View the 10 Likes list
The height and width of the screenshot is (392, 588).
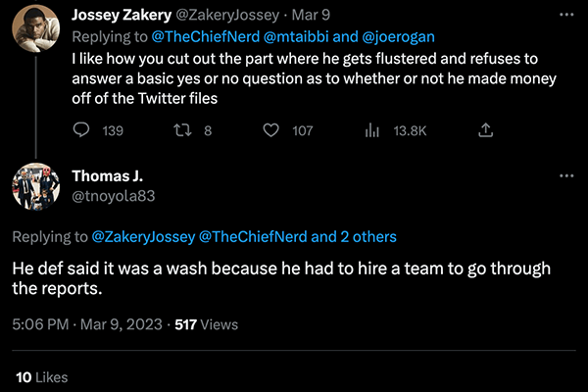click(x=41, y=376)
